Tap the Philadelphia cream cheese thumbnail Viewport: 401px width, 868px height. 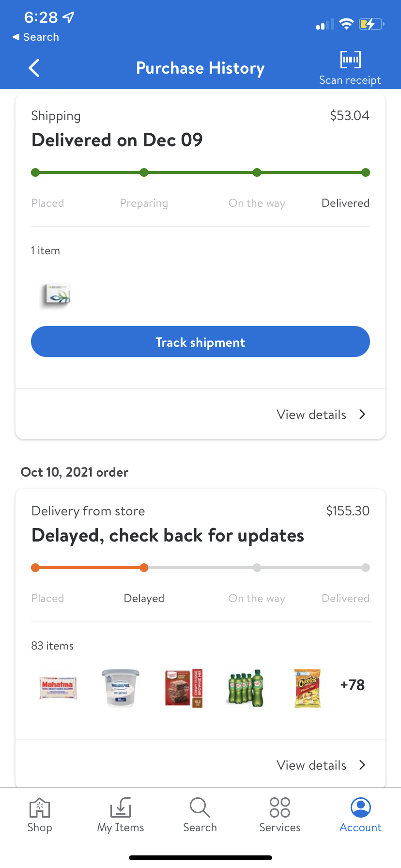coord(121,688)
